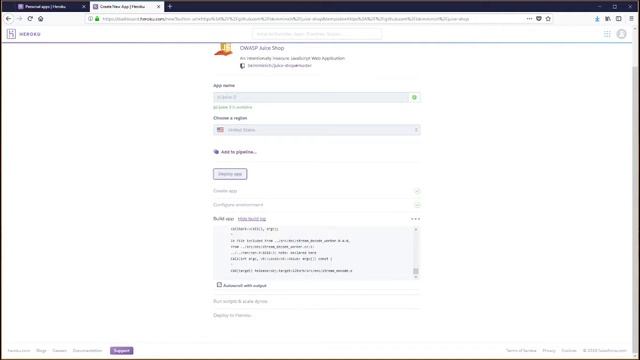Click the browser forward arrow
The width and height of the screenshot is (640, 360).
tap(20, 19)
